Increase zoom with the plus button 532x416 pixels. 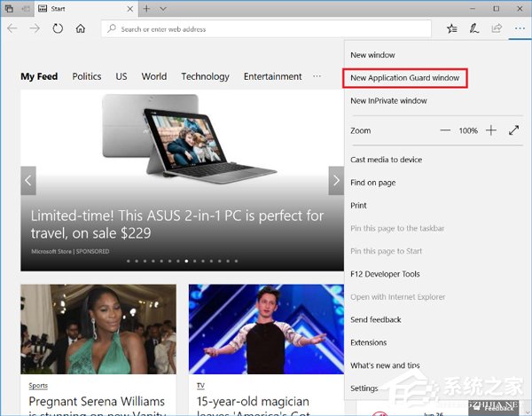491,130
